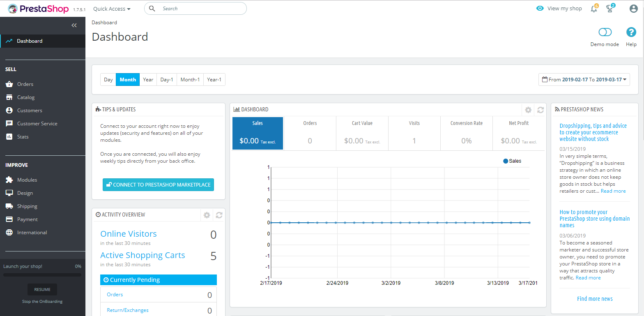
Task: Select the Orders KPI tab in chart
Action: click(x=310, y=134)
